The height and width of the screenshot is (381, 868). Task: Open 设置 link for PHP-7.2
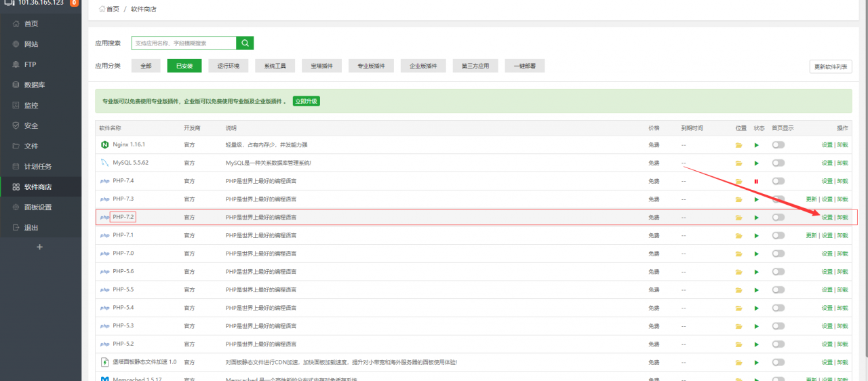827,218
